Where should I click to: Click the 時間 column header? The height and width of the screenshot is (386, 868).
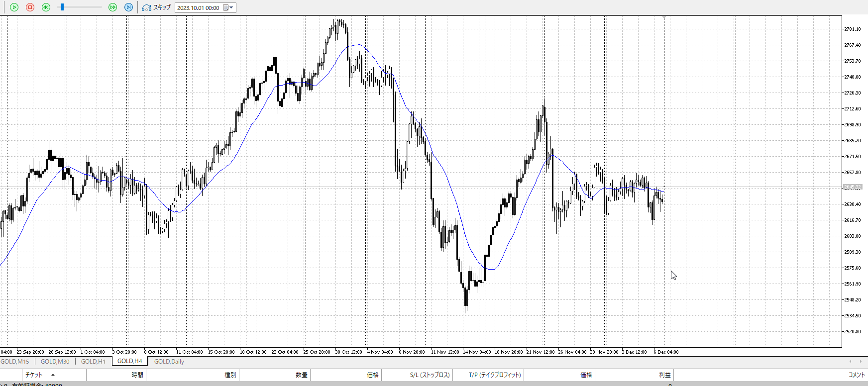pos(137,375)
